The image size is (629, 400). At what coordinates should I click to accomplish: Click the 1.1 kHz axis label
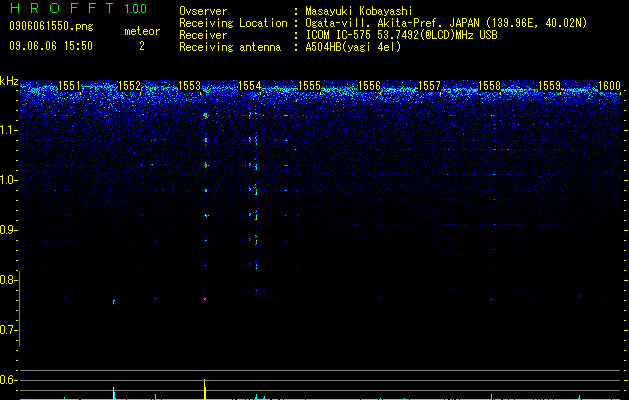click(x=8, y=130)
